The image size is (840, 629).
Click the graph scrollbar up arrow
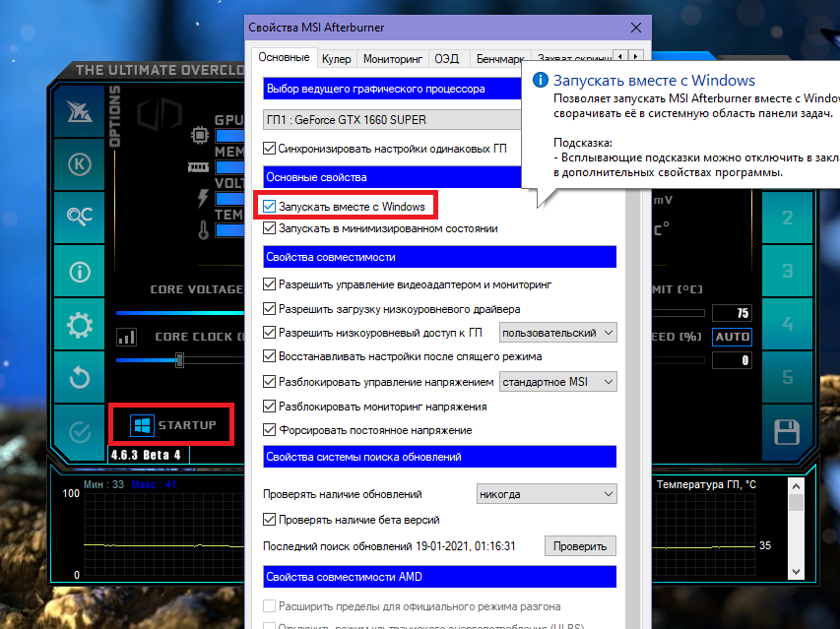[796, 486]
